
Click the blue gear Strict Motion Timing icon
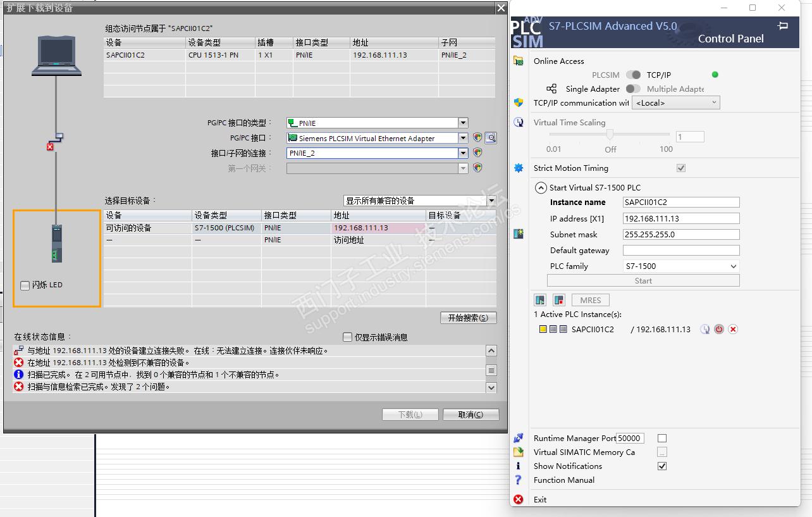(x=519, y=168)
